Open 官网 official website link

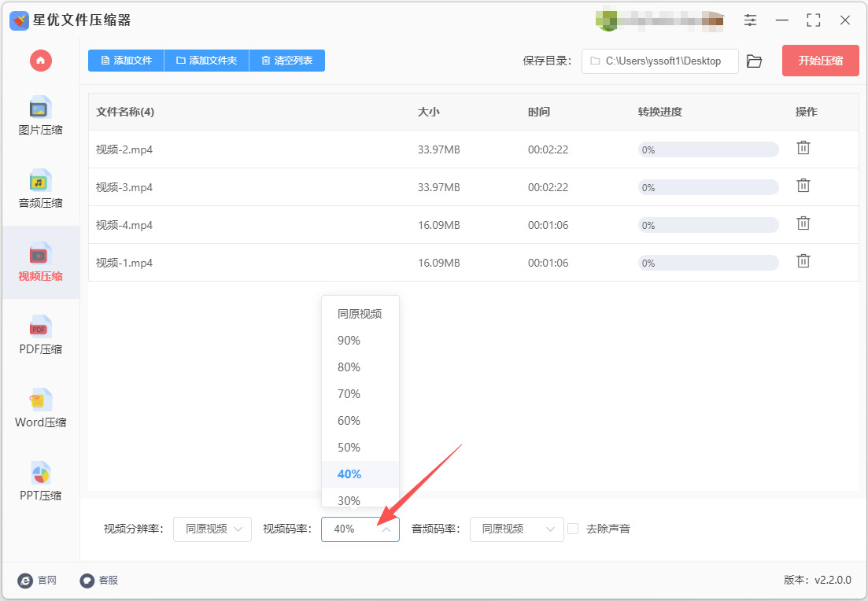coord(37,580)
